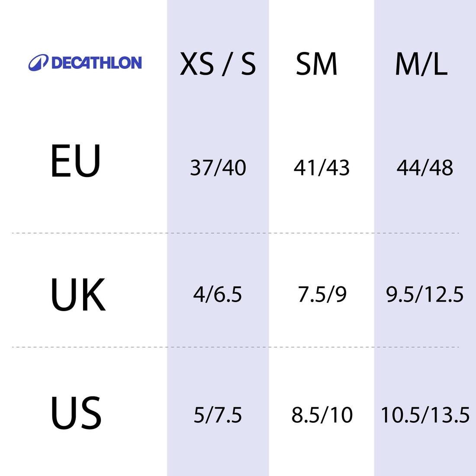Image resolution: width=476 pixels, height=476 pixels.
Task: Click the EU row label
Action: click(x=75, y=161)
